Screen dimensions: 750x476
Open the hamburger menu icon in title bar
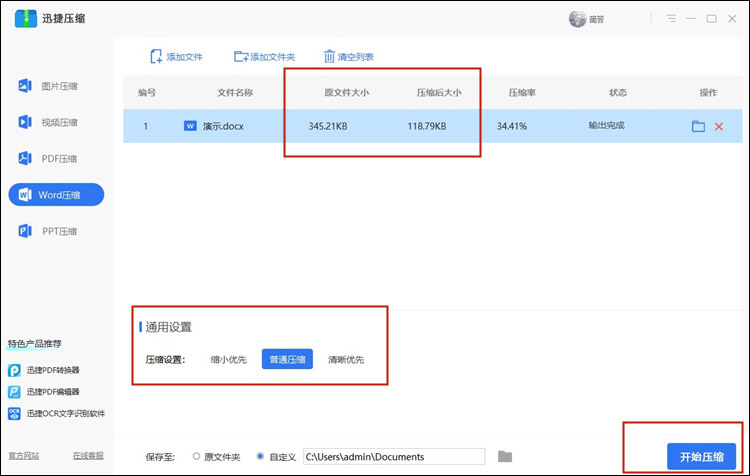coord(671,19)
